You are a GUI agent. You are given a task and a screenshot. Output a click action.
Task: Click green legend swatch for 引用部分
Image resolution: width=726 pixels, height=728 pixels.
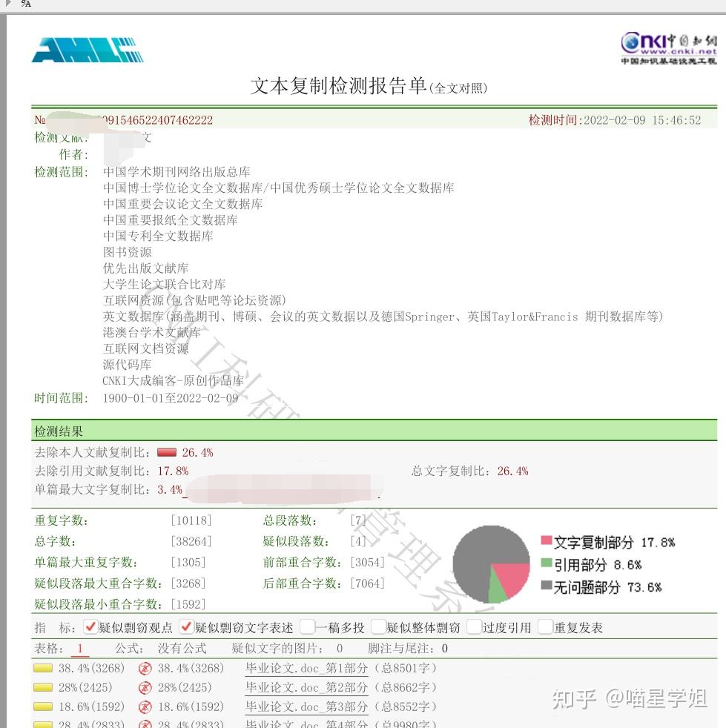pos(547,563)
